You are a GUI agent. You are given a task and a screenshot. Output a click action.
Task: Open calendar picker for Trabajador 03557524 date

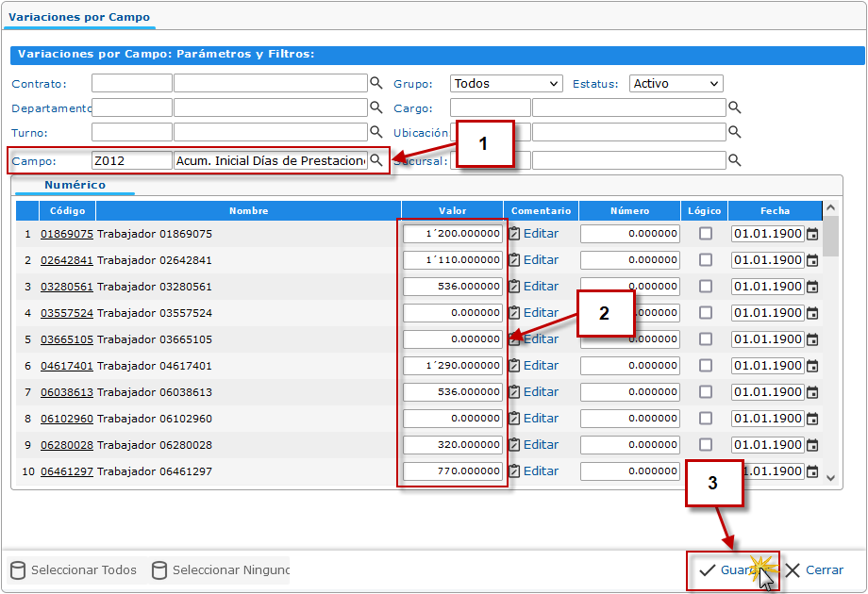(812, 313)
